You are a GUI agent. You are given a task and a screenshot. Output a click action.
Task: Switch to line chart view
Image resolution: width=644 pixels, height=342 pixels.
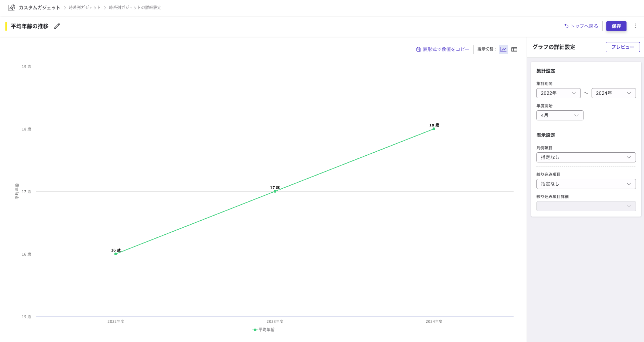(503, 49)
